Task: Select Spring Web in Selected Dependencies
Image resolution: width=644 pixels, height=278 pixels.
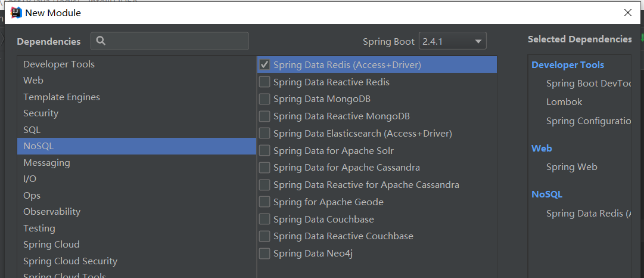Action: click(x=572, y=167)
